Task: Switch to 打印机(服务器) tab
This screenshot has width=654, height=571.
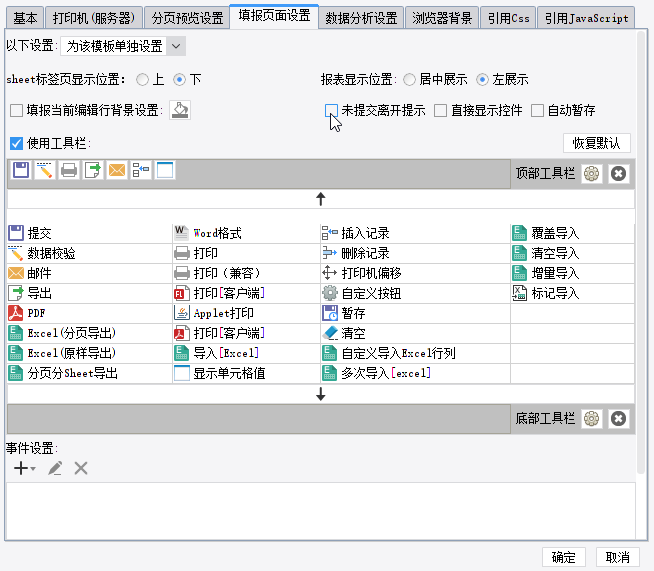Action: [x=94, y=18]
